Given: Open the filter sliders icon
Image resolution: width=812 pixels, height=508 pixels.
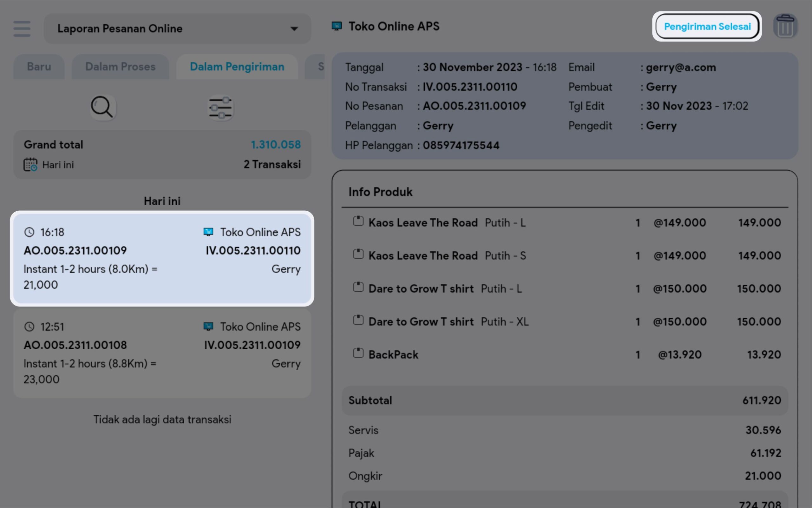Looking at the screenshot, I should click(220, 108).
